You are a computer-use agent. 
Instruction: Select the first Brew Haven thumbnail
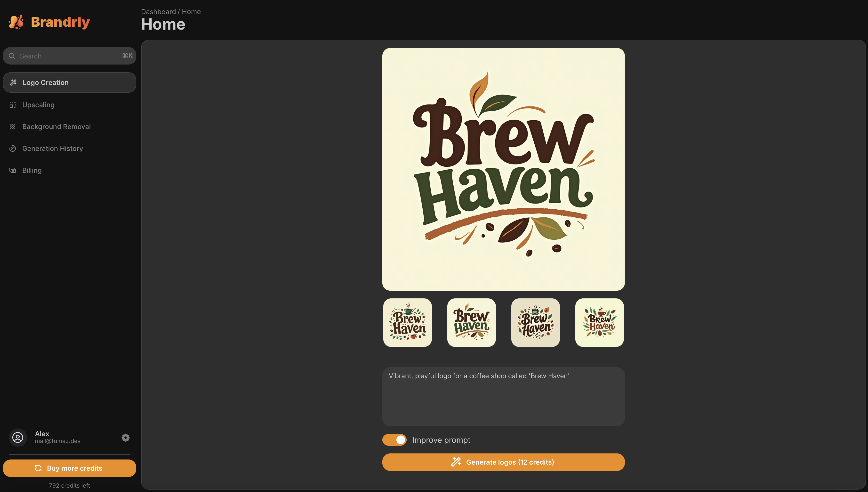(408, 323)
